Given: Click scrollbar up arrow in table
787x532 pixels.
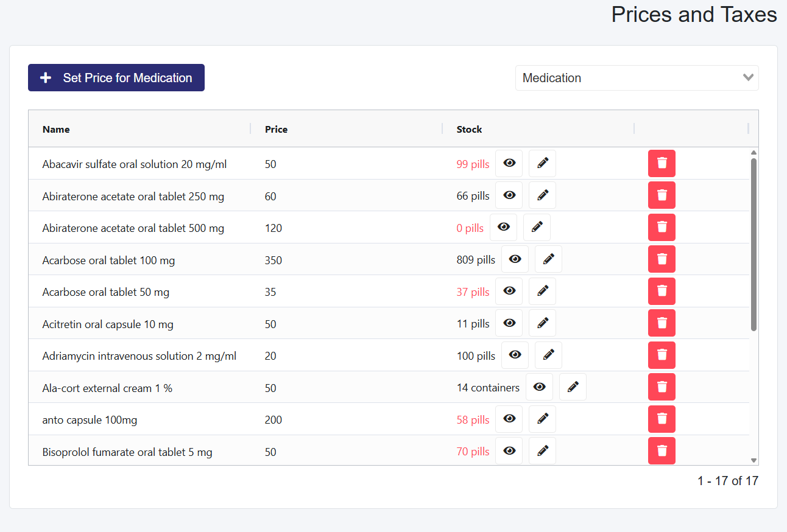Looking at the screenshot, I should pyautogui.click(x=753, y=153).
